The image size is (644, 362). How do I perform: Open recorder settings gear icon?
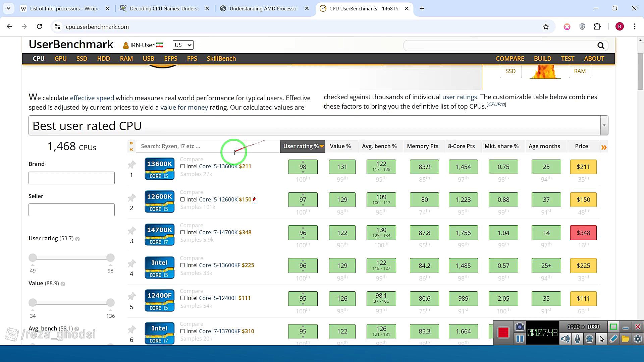point(638,339)
